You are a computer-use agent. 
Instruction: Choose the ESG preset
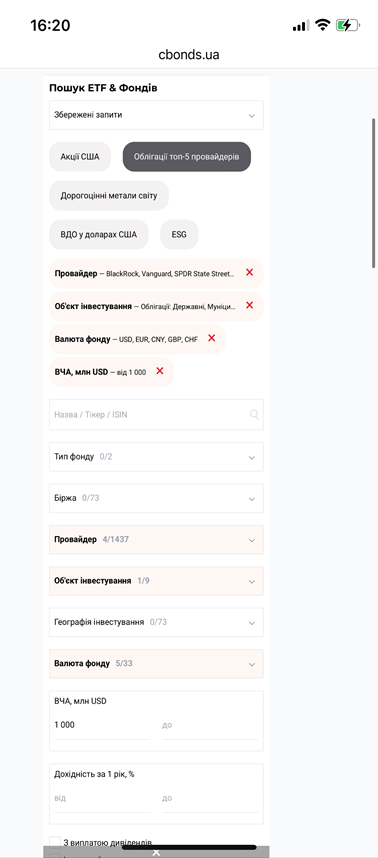tap(179, 234)
